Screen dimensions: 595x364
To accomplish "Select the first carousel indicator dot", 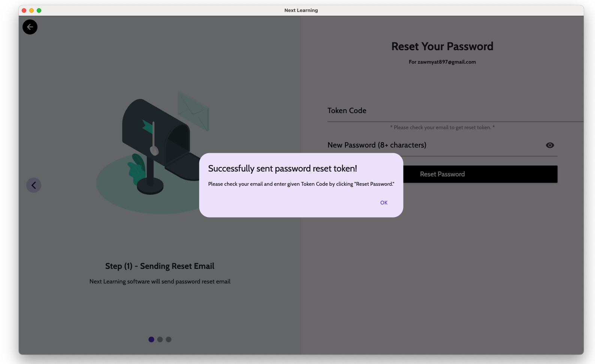I will [x=151, y=339].
